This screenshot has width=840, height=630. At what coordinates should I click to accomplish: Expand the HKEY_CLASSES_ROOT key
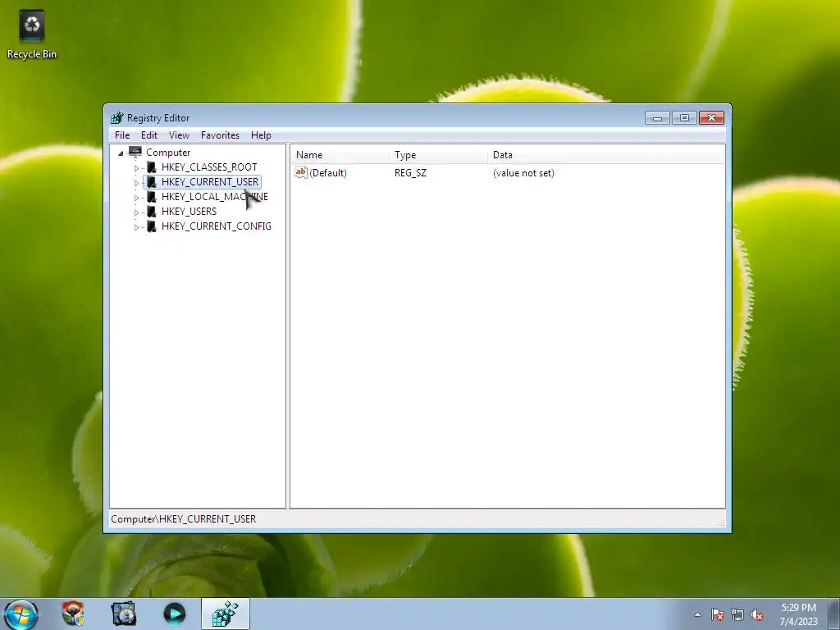pos(136,167)
